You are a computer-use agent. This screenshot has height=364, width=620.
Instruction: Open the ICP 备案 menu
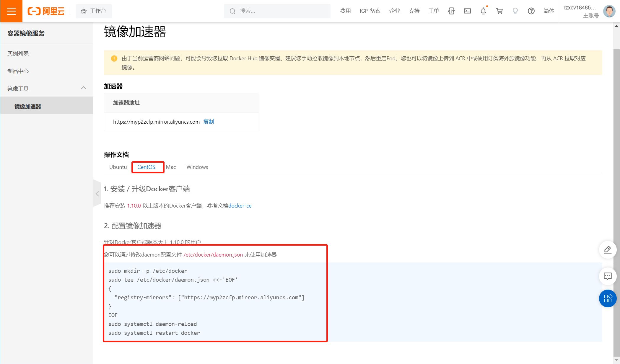(x=370, y=11)
